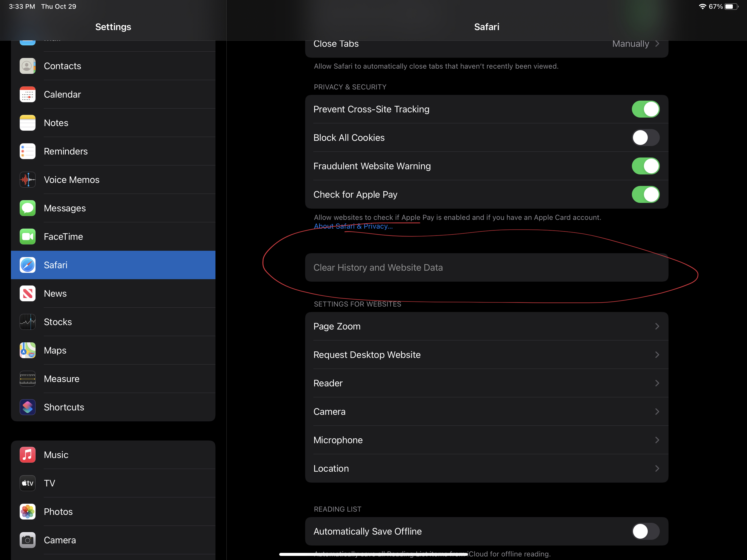747x560 pixels.
Task: Tap the Microphone row label
Action: (338, 440)
